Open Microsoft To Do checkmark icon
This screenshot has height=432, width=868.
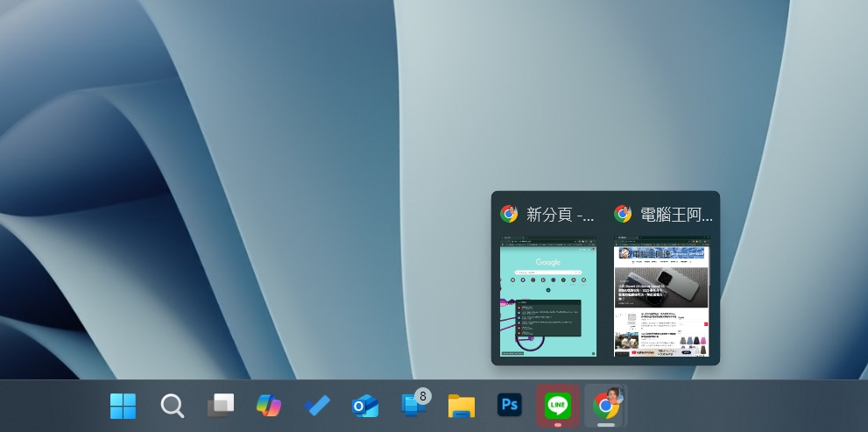coord(317,406)
